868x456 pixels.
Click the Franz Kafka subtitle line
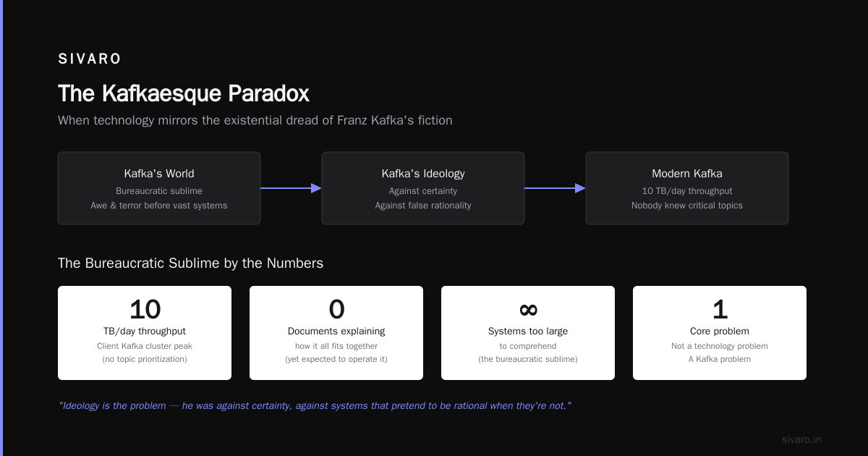pyautogui.click(x=255, y=120)
